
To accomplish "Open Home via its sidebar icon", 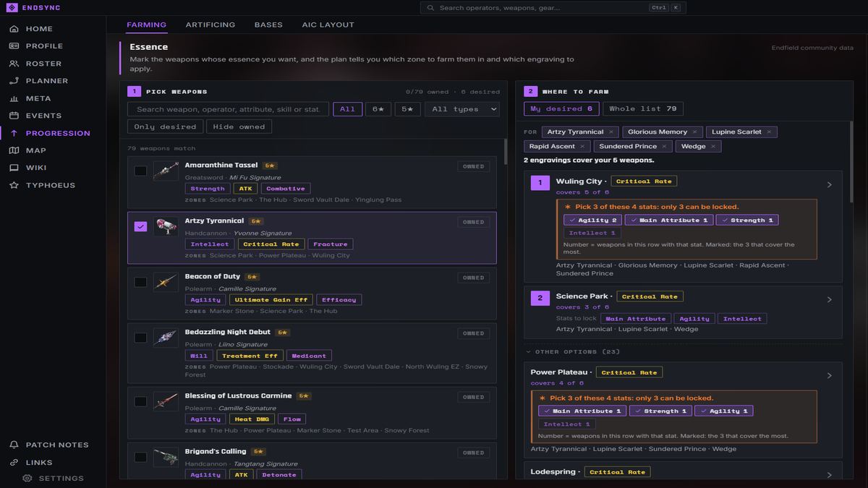I will 14,29.
